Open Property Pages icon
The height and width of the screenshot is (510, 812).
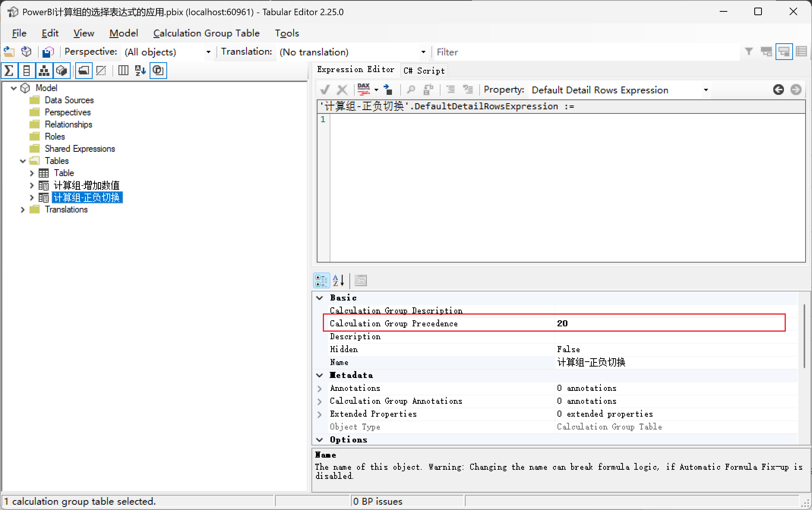[x=361, y=281]
